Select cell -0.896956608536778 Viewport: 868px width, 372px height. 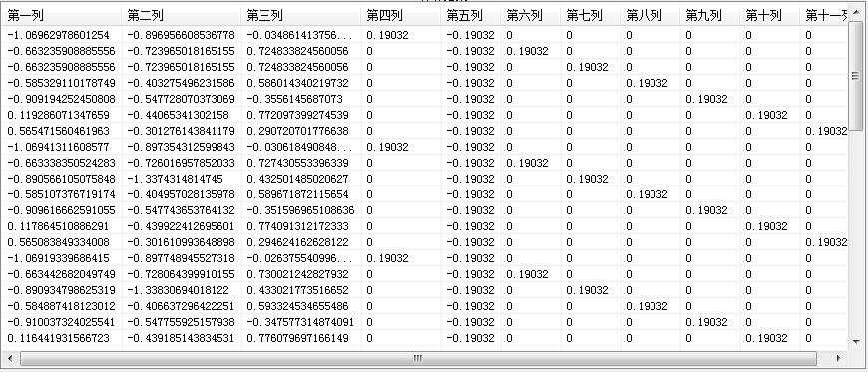182,35
